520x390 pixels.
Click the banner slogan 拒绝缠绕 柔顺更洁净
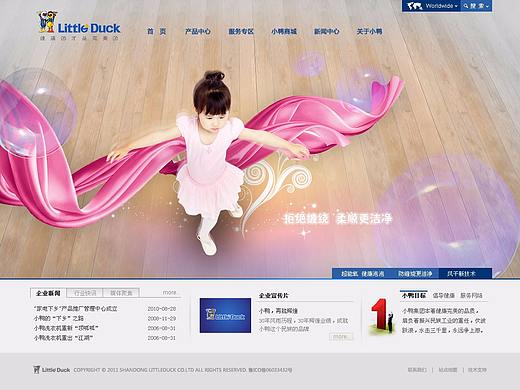pos(338,219)
